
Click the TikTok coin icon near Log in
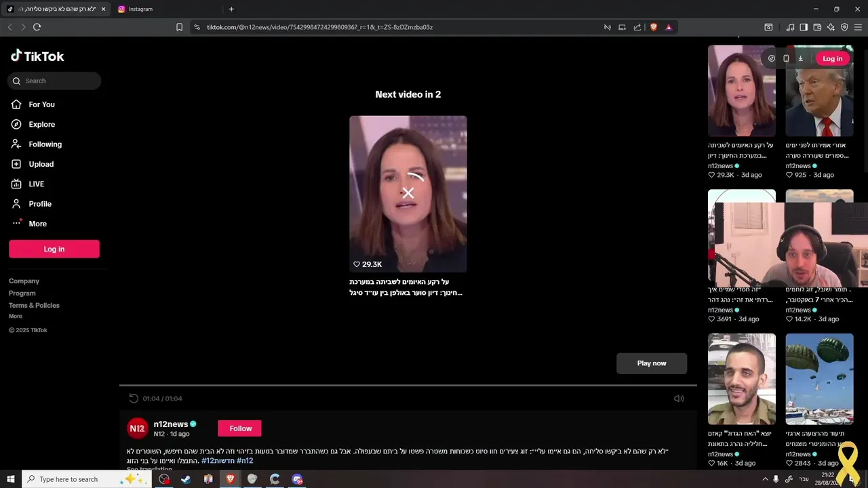coord(772,58)
